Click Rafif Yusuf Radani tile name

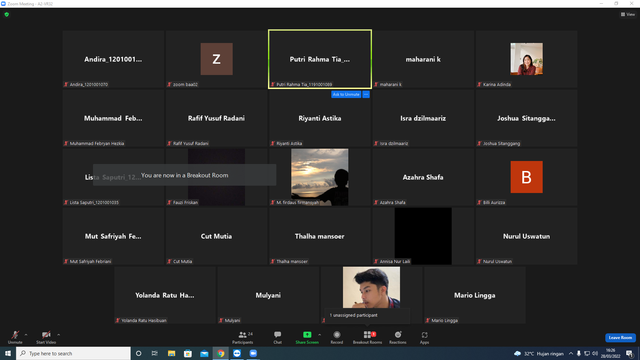coord(216,118)
